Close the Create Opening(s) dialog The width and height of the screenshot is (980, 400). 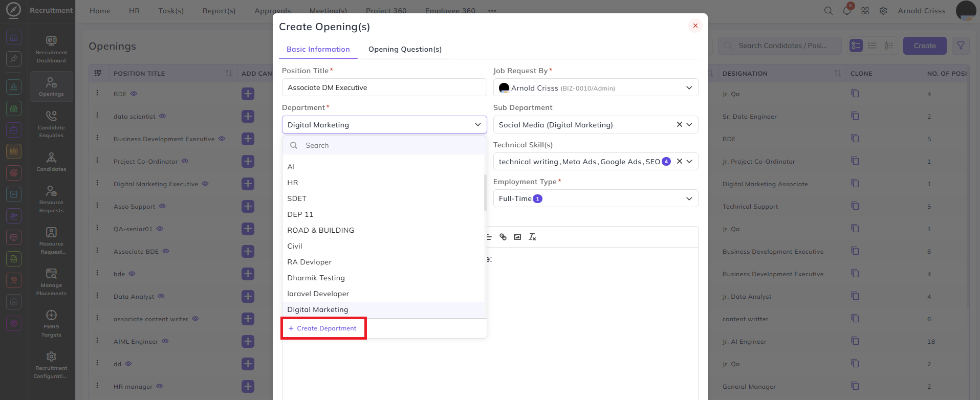(695, 26)
